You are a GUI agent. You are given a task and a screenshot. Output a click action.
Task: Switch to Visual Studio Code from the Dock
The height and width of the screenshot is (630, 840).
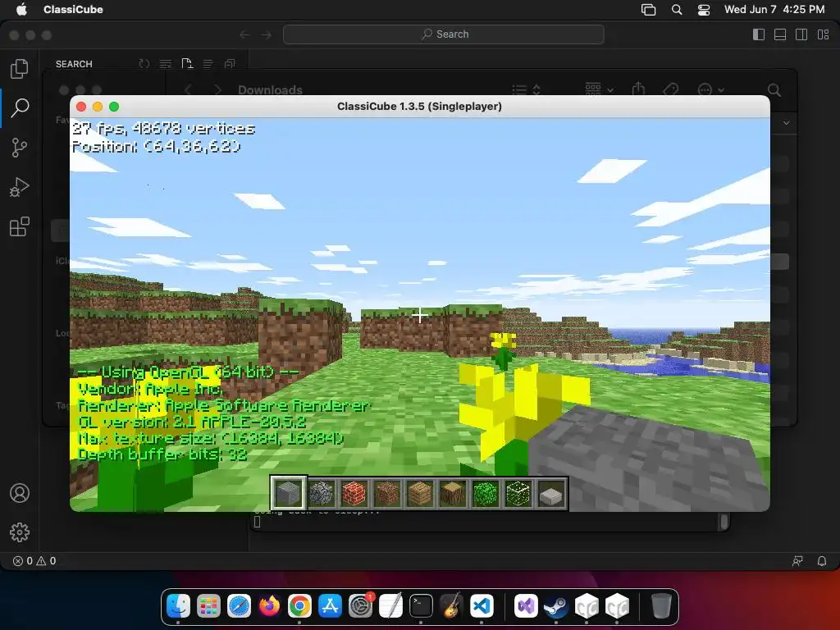pos(482,606)
